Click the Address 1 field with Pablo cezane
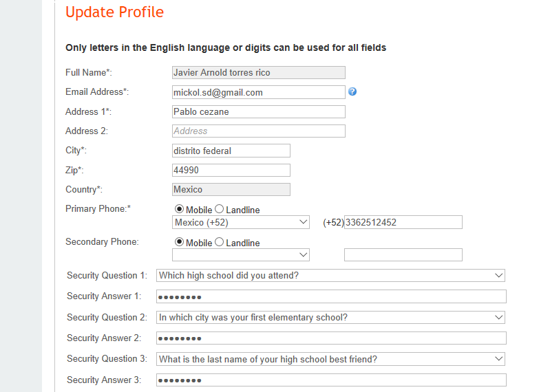The image size is (550, 392). click(x=258, y=111)
